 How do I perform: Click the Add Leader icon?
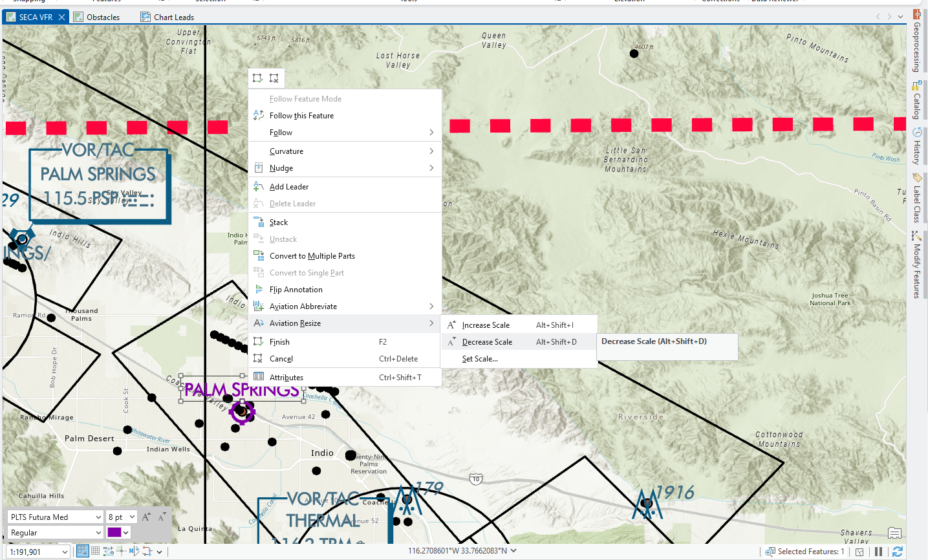(259, 186)
